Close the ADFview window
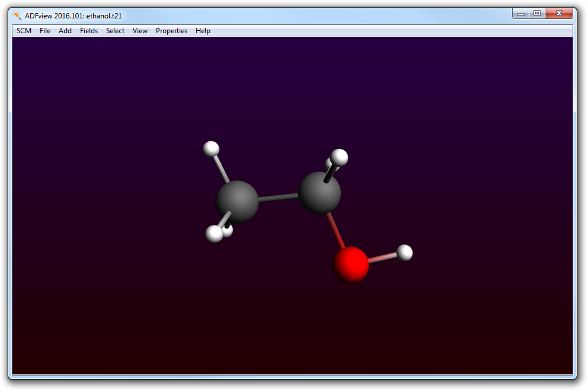The height and width of the screenshot is (391, 588). [559, 14]
